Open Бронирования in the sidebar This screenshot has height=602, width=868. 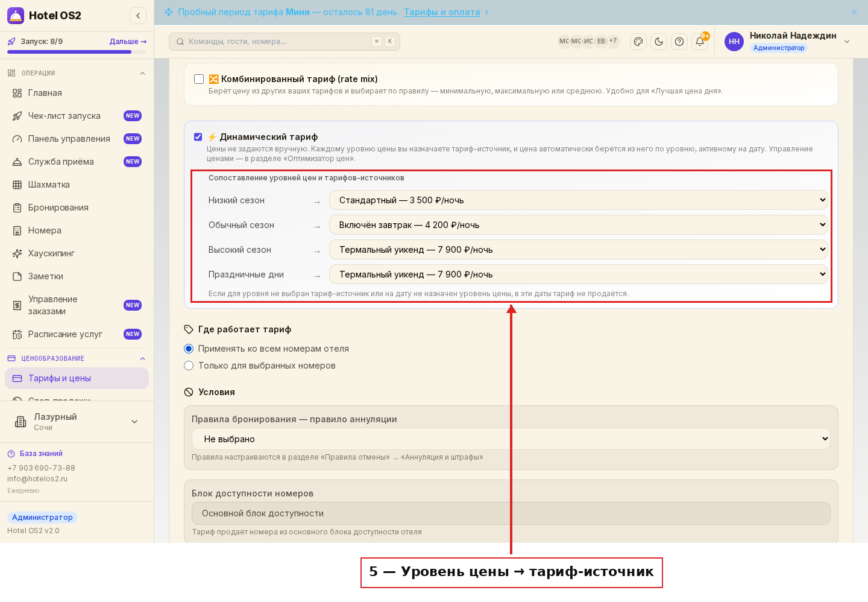(77, 208)
